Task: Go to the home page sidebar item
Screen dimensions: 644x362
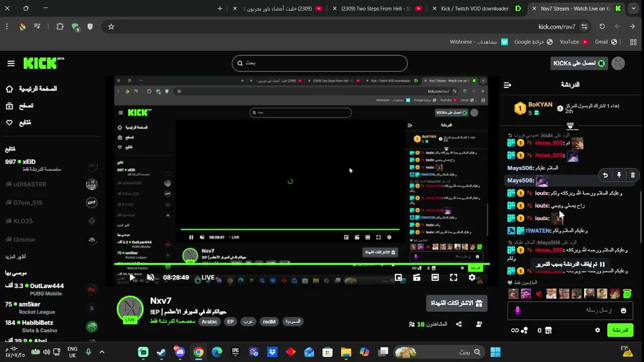Action: tap(31, 89)
